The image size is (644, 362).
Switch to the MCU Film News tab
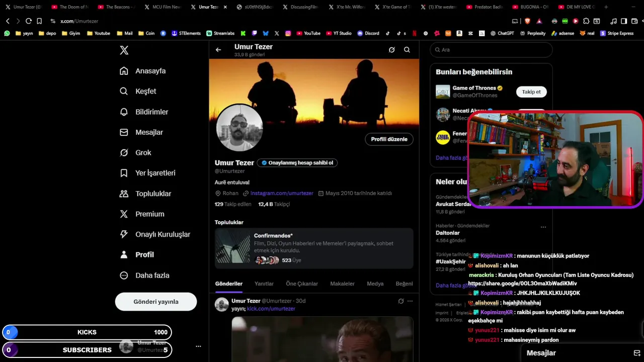coord(162,7)
